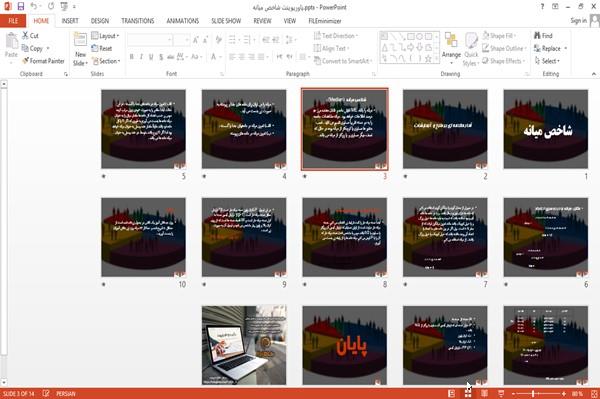Select the laptop photo slide thumbnail

click(244, 345)
